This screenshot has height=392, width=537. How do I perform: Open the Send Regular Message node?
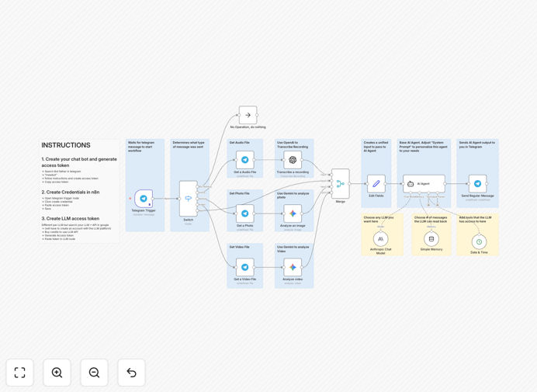[477, 184]
